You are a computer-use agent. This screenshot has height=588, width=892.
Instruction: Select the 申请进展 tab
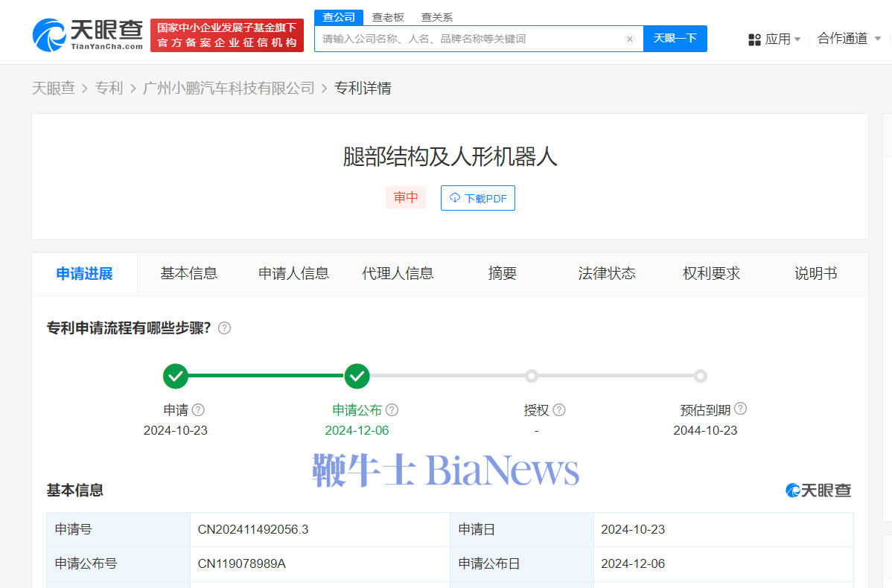85,274
